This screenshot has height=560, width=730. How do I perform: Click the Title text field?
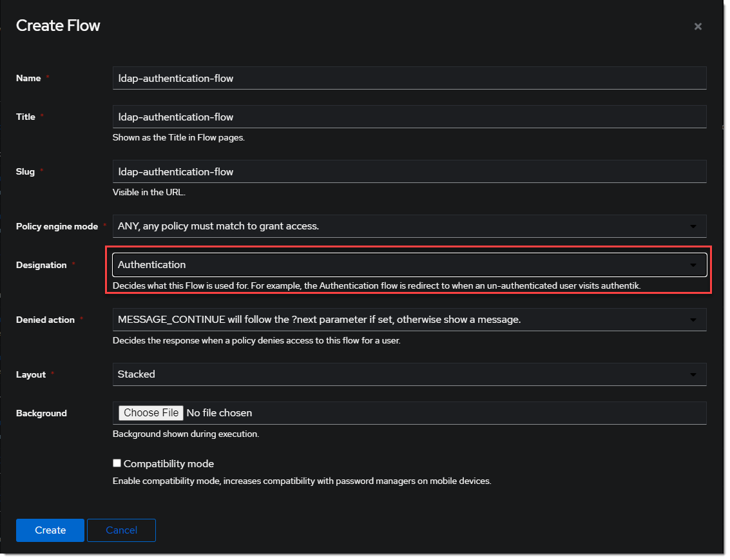click(x=409, y=117)
